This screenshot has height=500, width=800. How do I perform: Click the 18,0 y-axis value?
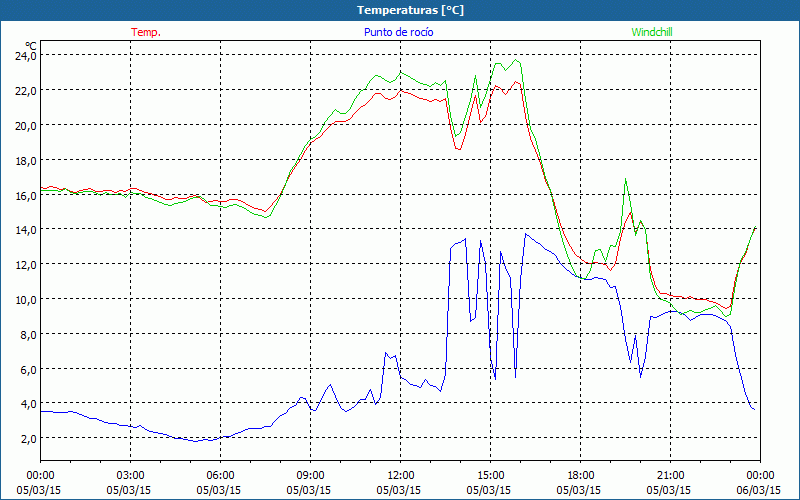pyautogui.click(x=26, y=160)
